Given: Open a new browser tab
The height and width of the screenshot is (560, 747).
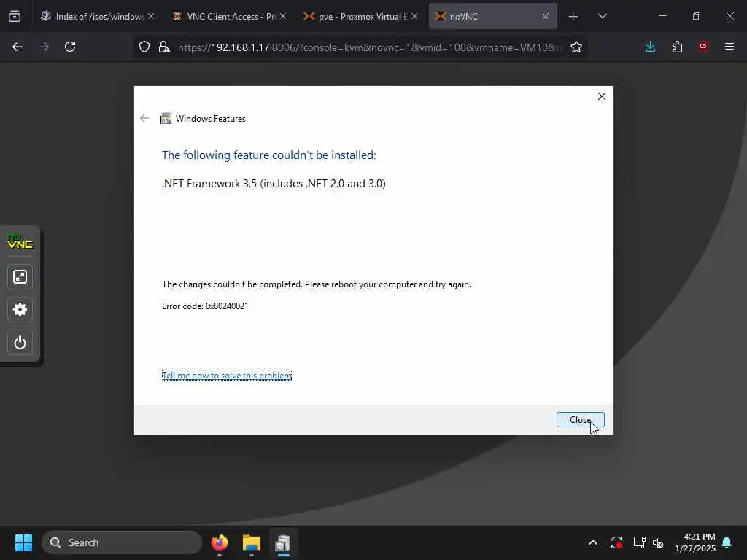Looking at the screenshot, I should point(573,17).
